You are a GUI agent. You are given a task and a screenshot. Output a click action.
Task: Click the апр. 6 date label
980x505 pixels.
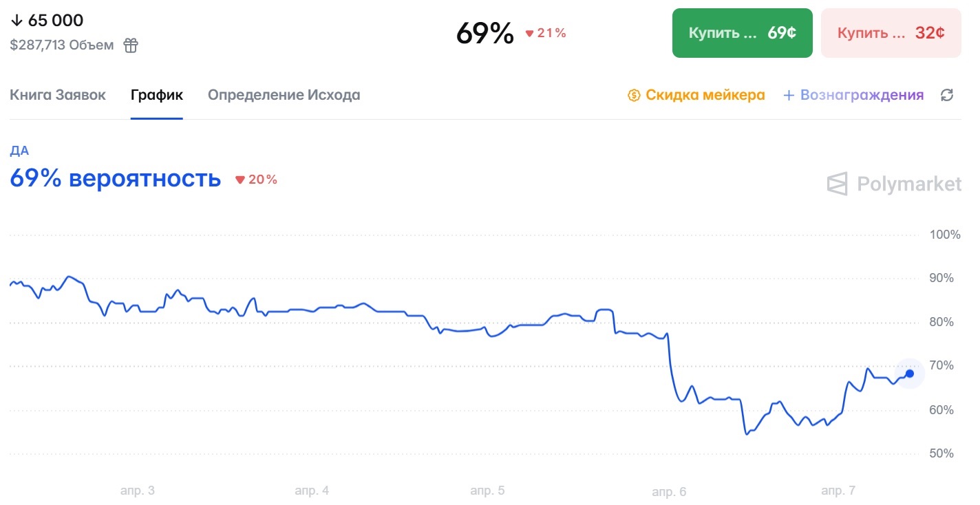point(670,492)
